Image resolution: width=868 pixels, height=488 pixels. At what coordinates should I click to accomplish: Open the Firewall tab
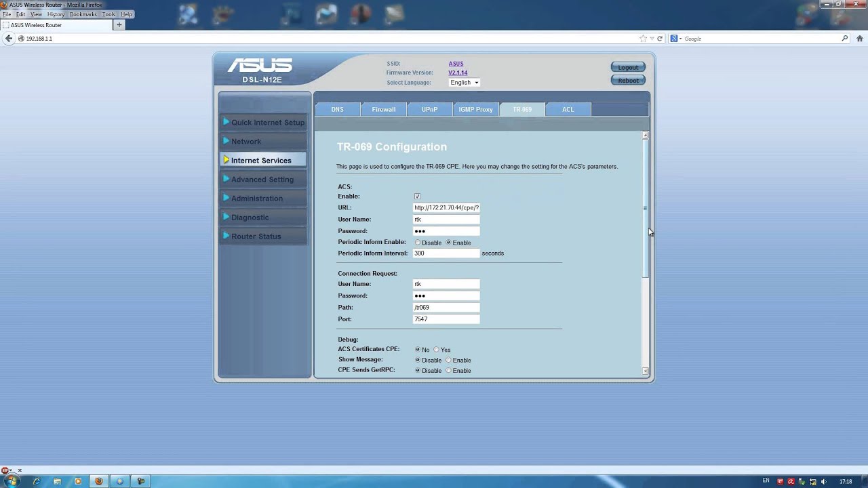pos(383,109)
